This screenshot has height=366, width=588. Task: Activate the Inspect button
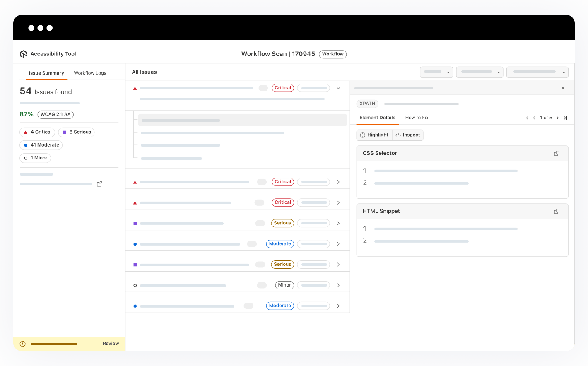coord(407,135)
